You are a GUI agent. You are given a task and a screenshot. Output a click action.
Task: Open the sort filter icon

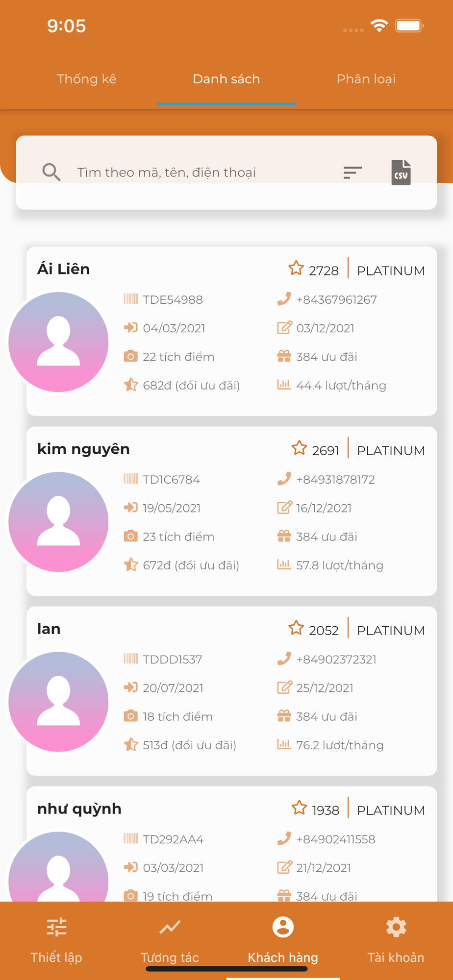(x=352, y=172)
